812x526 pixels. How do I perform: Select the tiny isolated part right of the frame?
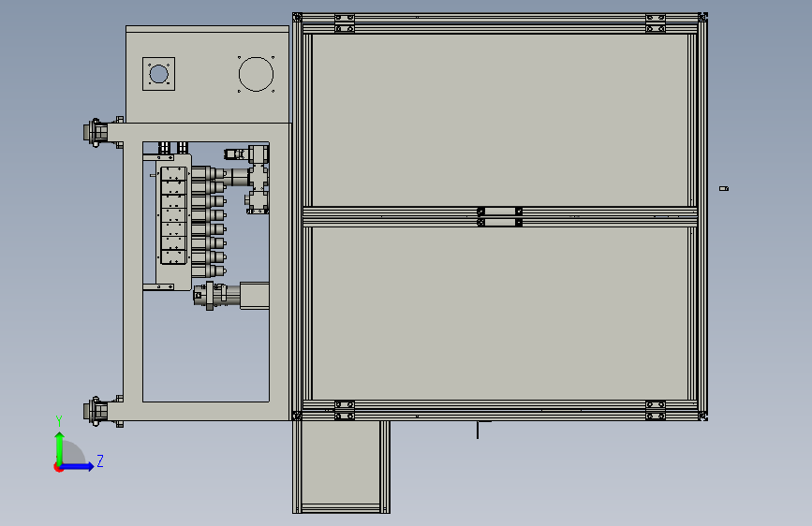pyautogui.click(x=724, y=188)
